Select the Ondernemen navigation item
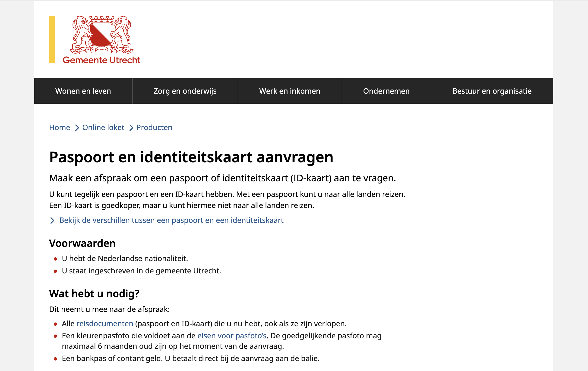588x371 pixels. [386, 91]
